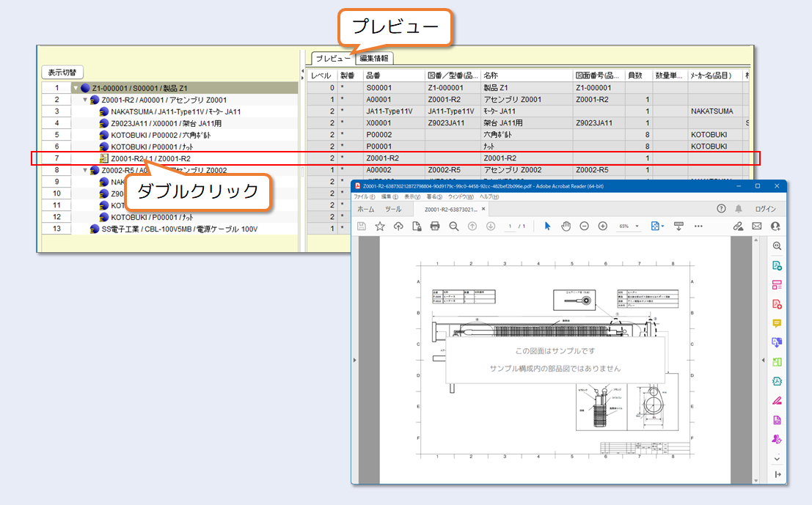Collapse the Z1-000001 product root node
812x505 pixels.
coord(76,88)
